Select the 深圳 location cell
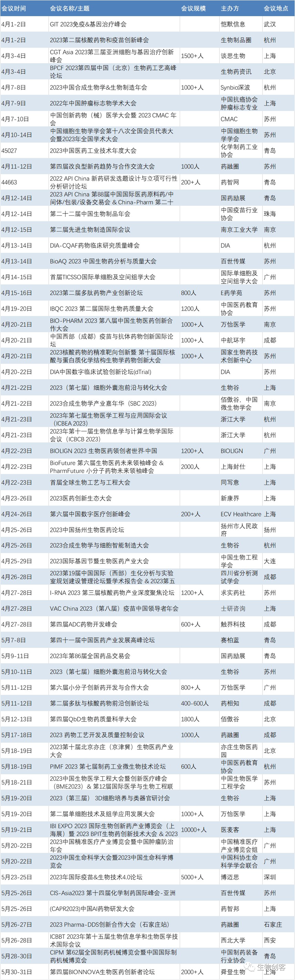Image resolution: width=295 pixels, height=980 pixels. pos(270,877)
